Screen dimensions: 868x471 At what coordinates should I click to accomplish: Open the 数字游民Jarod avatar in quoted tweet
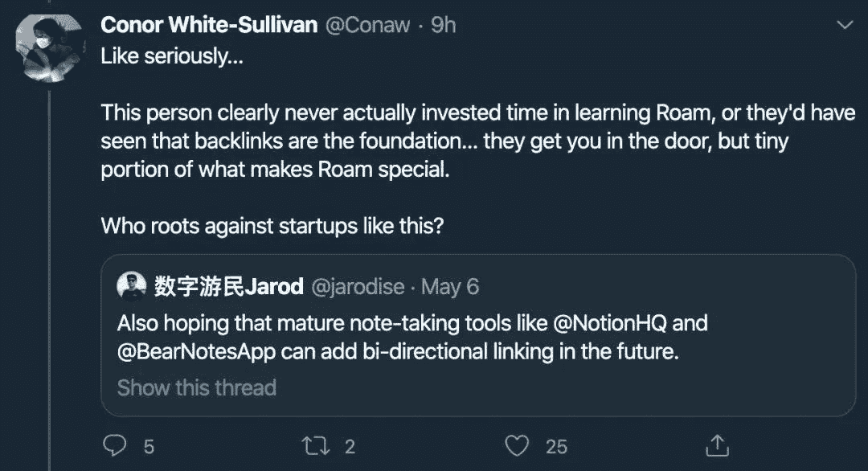[129, 285]
